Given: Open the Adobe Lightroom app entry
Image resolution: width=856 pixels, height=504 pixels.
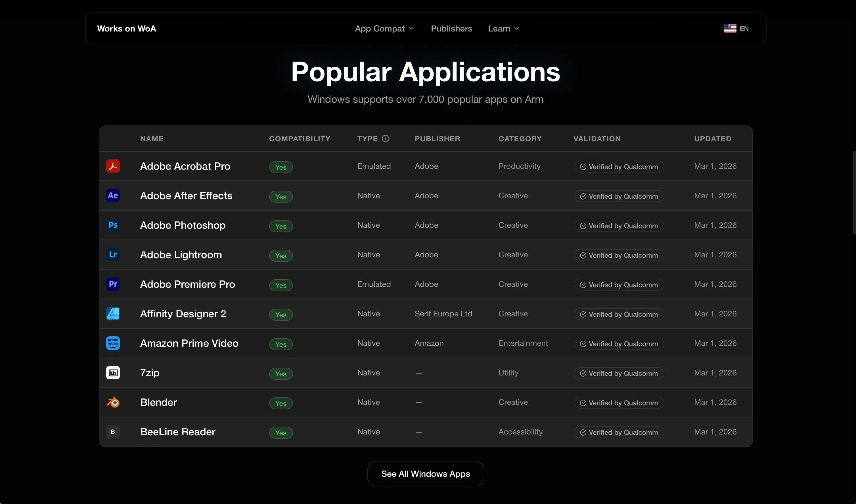Looking at the screenshot, I should [181, 255].
